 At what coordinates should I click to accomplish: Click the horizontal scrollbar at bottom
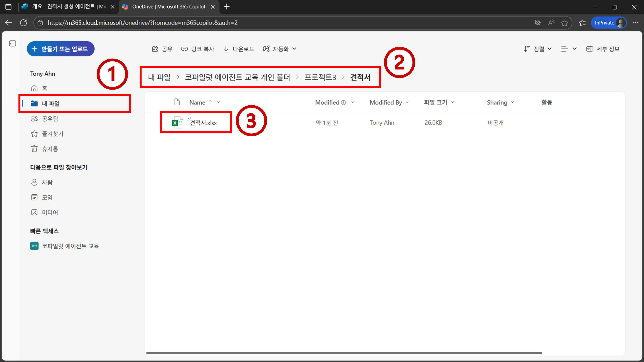344,353
